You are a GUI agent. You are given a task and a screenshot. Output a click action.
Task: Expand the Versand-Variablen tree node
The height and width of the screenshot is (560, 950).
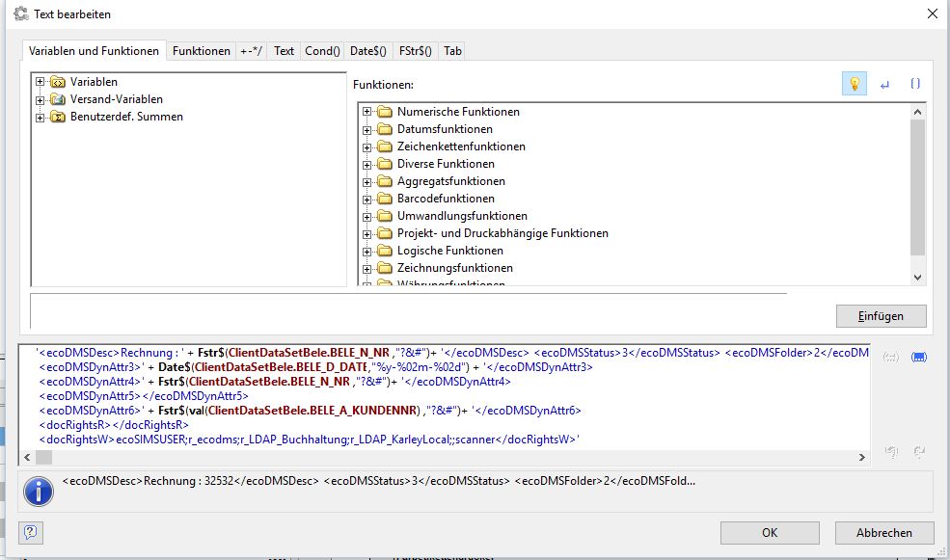pyautogui.click(x=40, y=100)
